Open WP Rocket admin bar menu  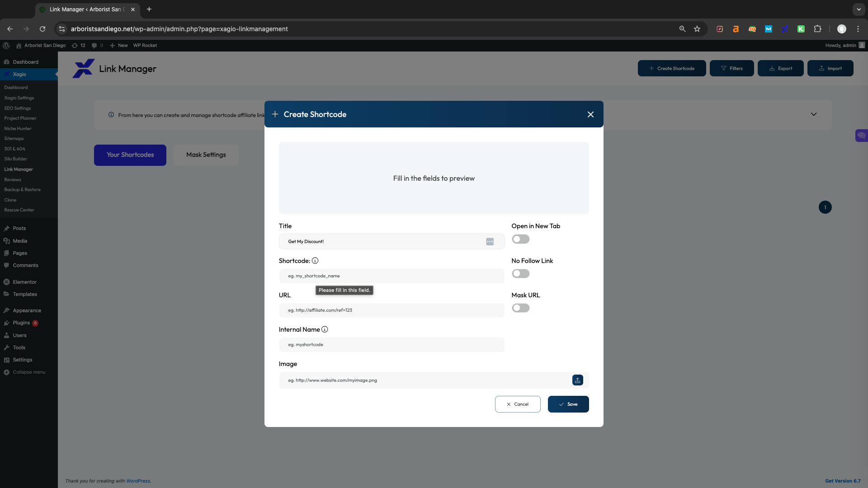tap(145, 45)
